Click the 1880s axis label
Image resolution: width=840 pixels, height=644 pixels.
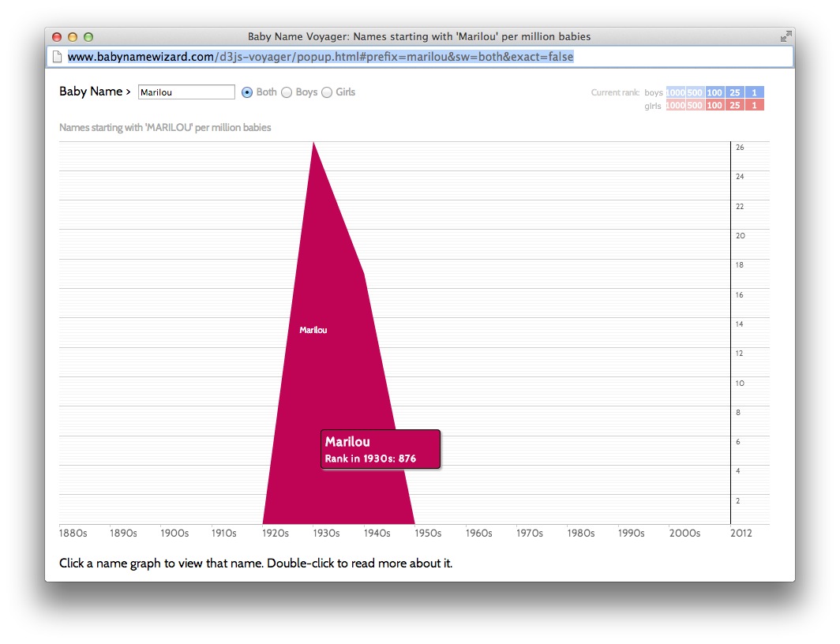pyautogui.click(x=73, y=534)
